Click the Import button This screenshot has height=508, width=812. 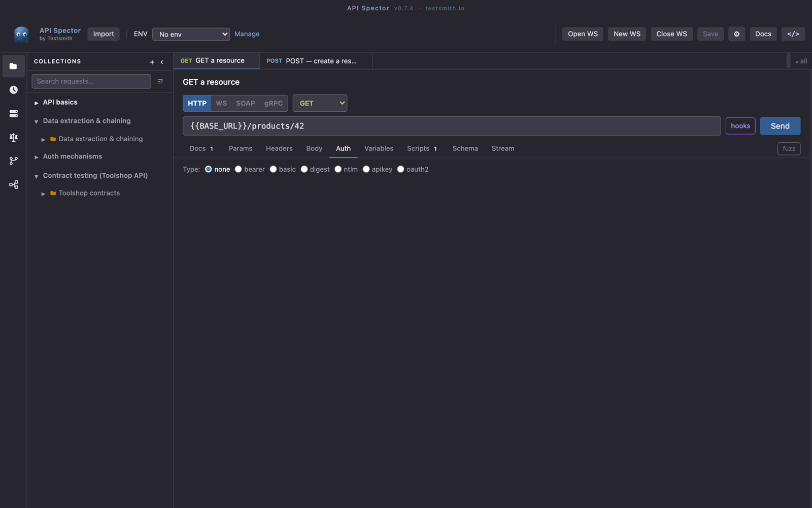click(104, 34)
